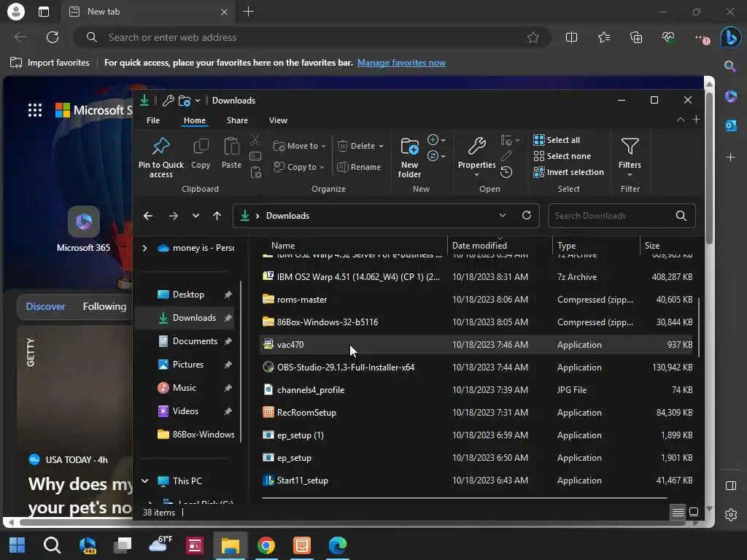
Task: Click Select all in ribbon
Action: pos(557,140)
